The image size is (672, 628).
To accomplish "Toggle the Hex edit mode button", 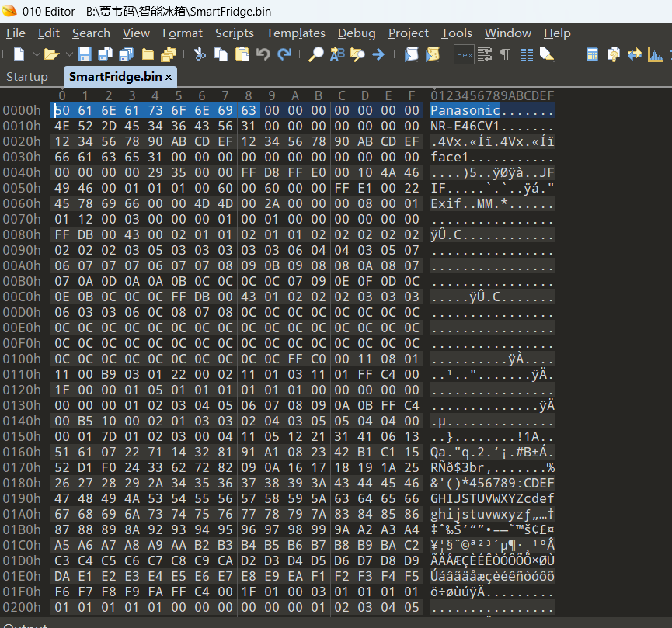I will tap(464, 54).
